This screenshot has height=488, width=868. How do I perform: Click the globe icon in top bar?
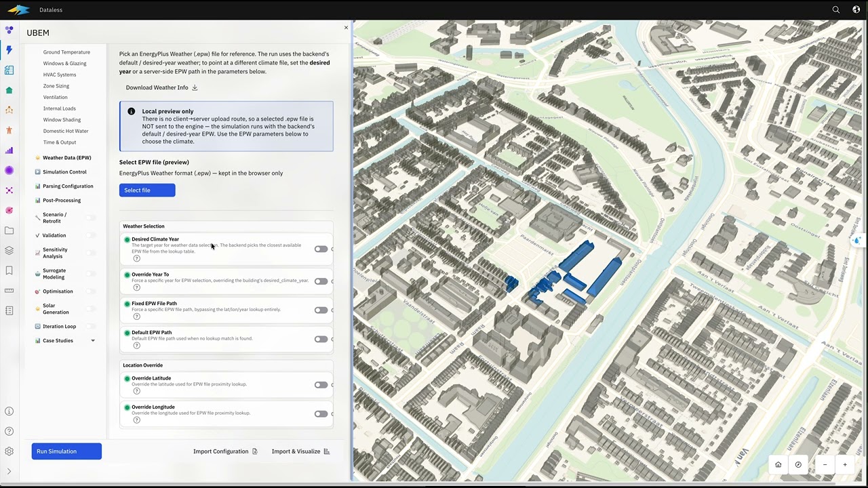(x=856, y=9)
